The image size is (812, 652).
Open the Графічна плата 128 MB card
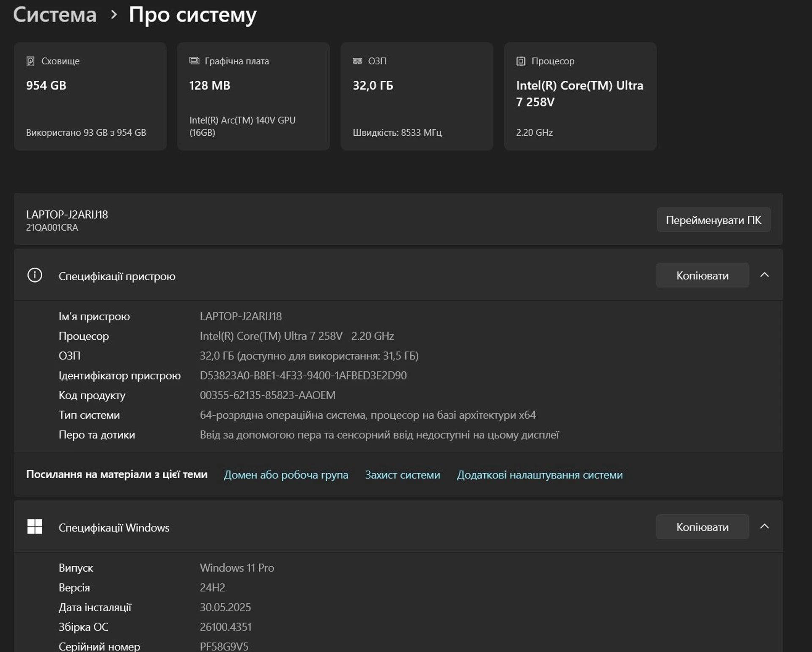[253, 96]
